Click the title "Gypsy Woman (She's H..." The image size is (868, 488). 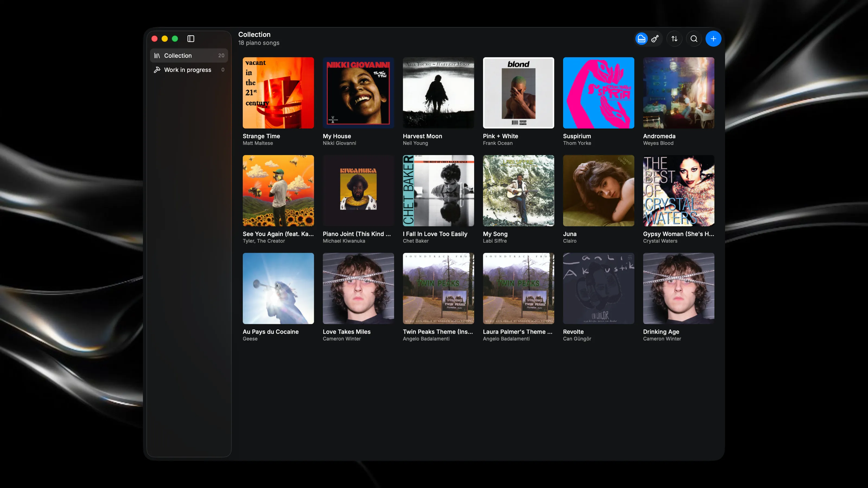tap(678, 234)
